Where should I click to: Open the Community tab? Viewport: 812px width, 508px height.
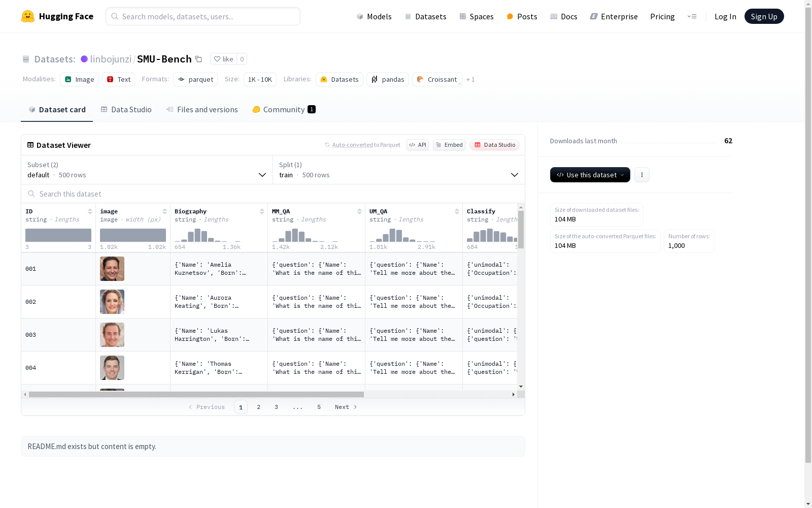coord(284,110)
